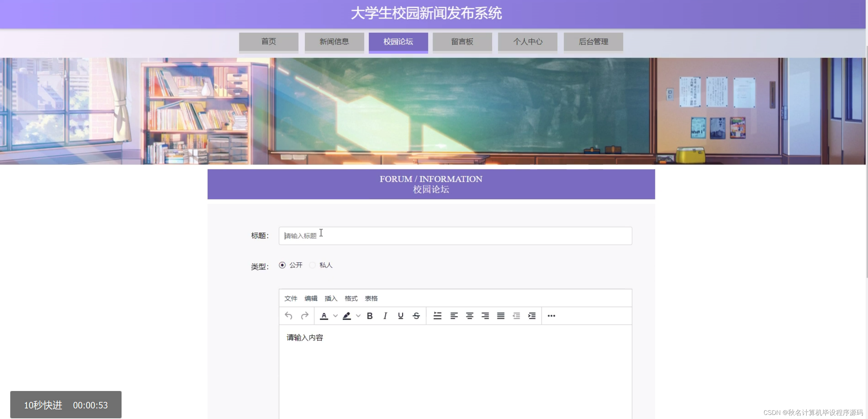Select the 公开 type radio button

[282, 265]
